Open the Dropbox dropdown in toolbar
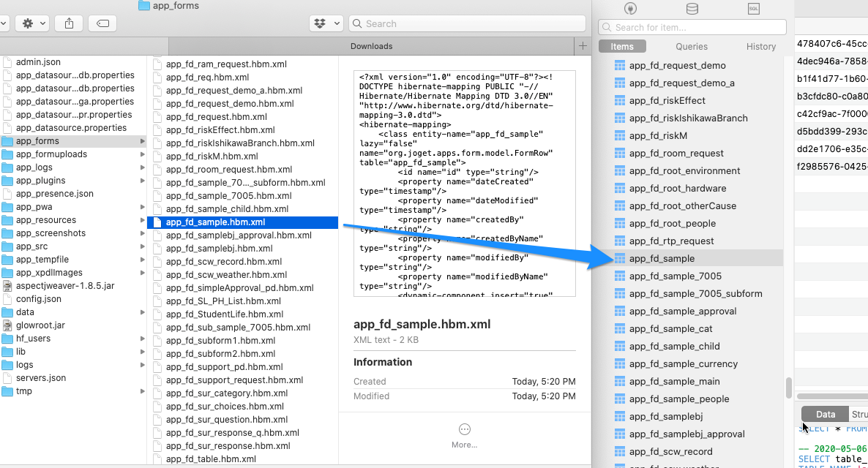The image size is (868, 468). click(x=326, y=23)
